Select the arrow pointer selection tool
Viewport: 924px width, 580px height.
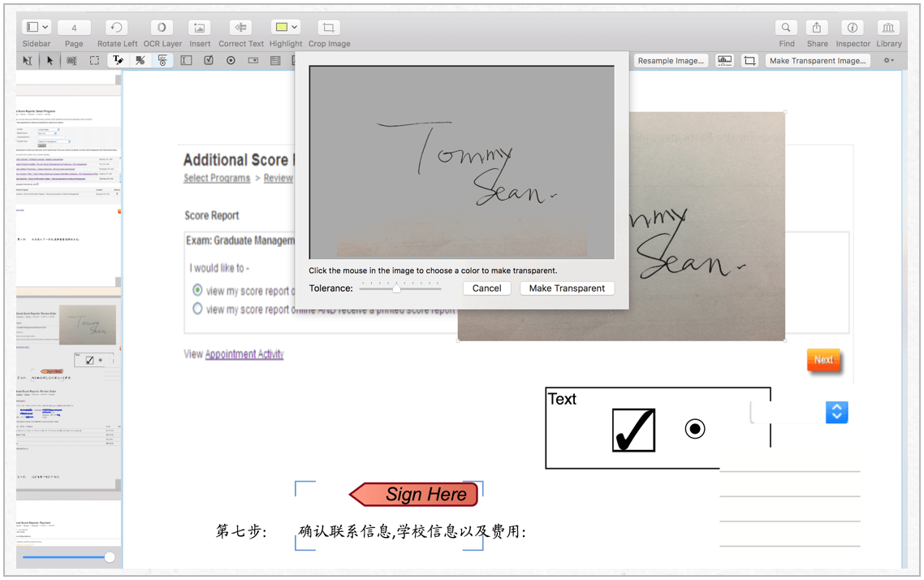pos(50,61)
